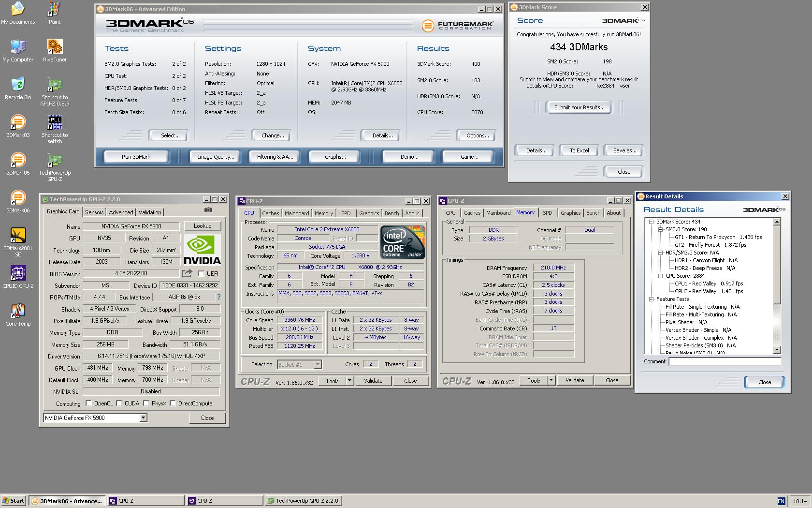Click scroll up arrow in Result Details
812x508 pixels.
777,222
